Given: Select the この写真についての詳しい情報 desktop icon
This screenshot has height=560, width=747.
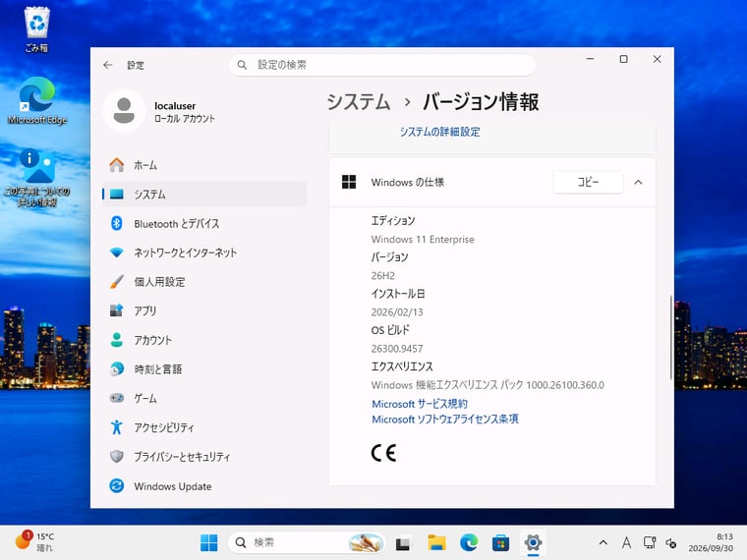Looking at the screenshot, I should (x=37, y=177).
